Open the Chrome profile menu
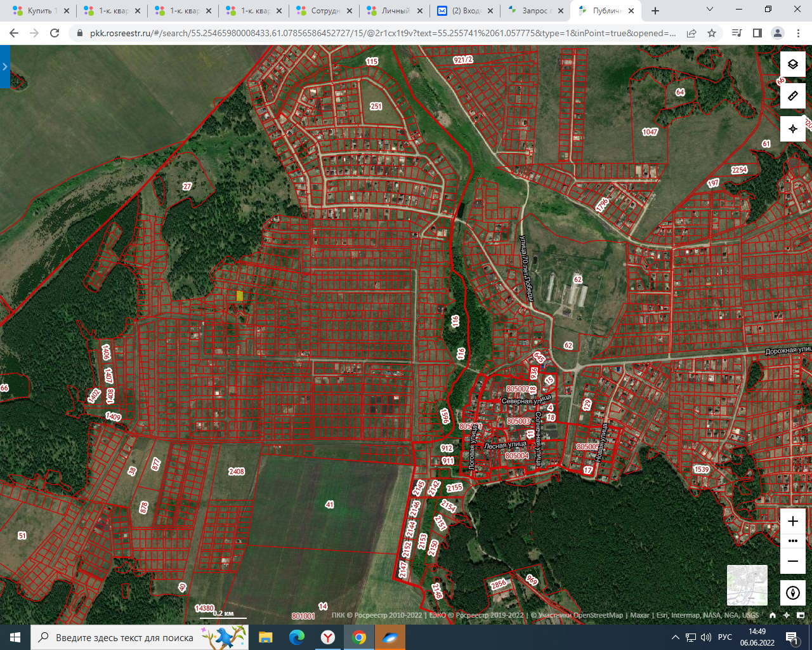The width and height of the screenshot is (812, 650). coord(778,33)
